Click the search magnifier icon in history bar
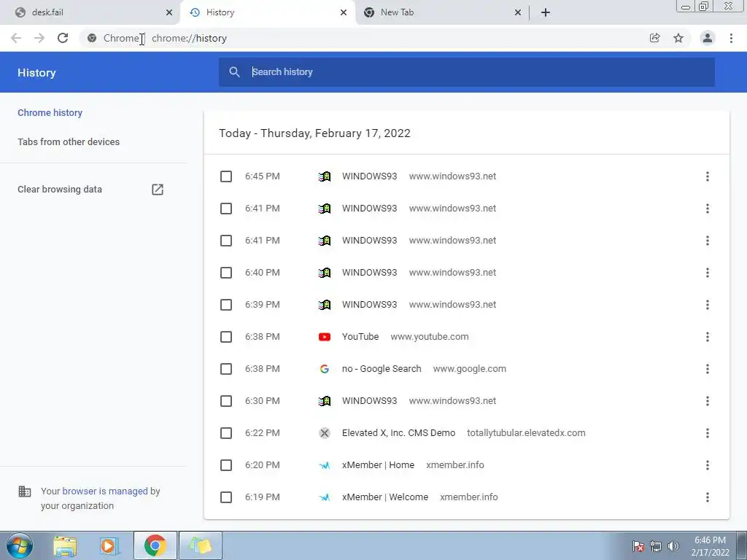Viewport: 747px width, 560px height. (x=234, y=72)
